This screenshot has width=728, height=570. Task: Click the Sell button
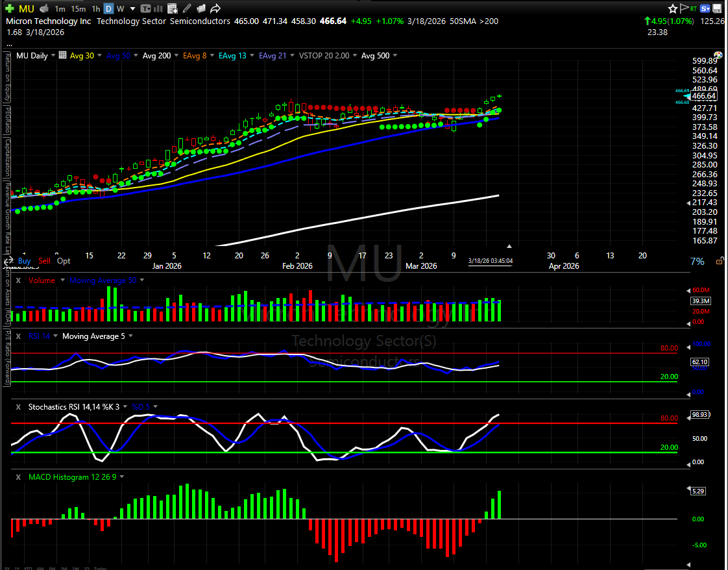click(x=44, y=261)
